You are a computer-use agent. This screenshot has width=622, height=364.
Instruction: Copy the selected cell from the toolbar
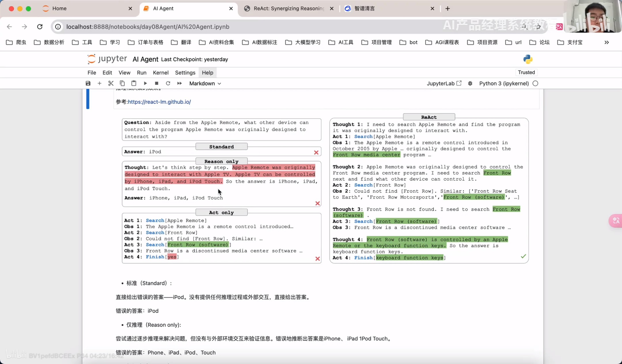[x=122, y=84]
